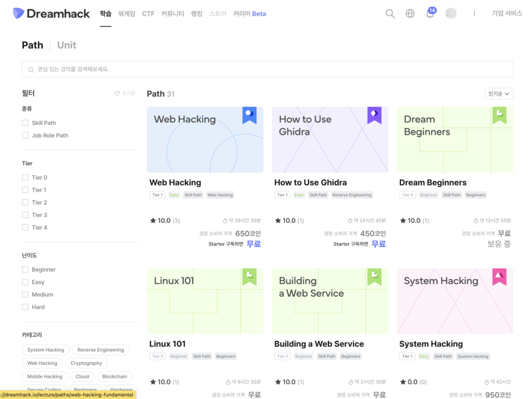Click the filter reset refresh icon

(117, 94)
